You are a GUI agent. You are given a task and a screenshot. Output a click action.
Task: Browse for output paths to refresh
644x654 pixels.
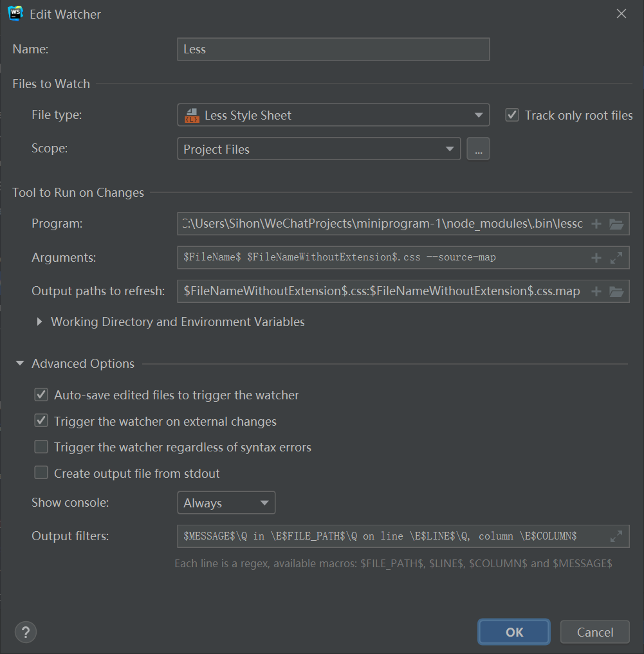point(616,291)
